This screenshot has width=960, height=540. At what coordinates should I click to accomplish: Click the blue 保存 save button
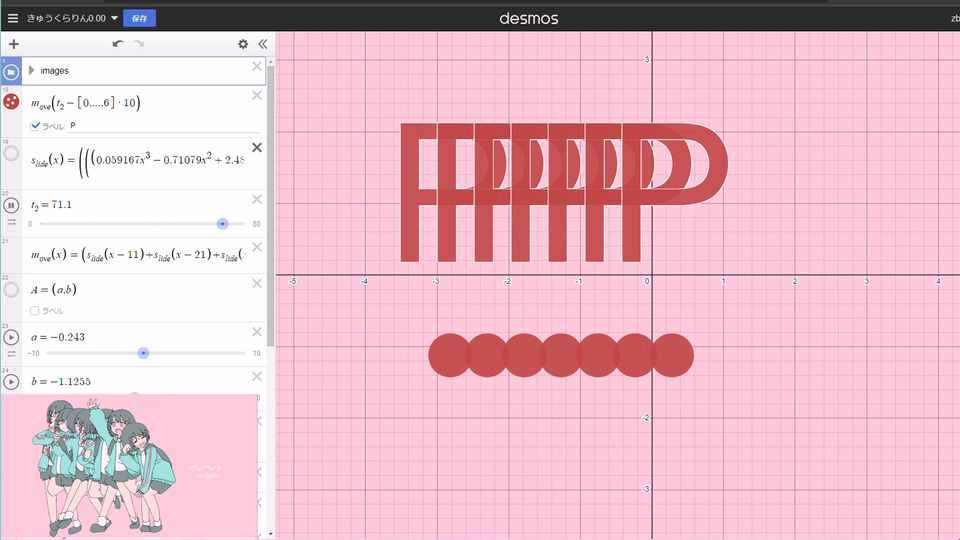pos(140,18)
